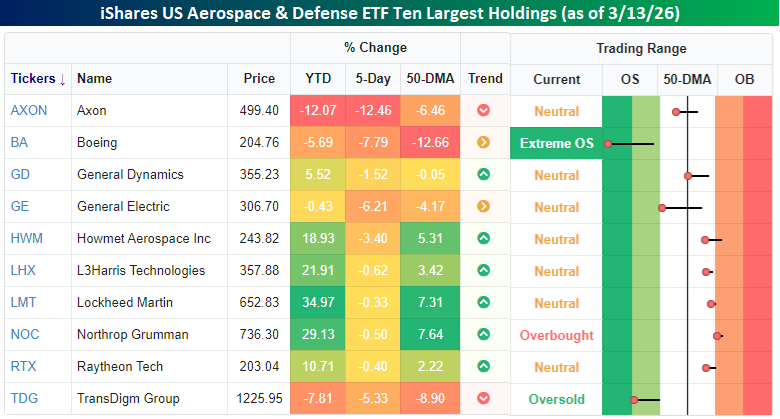Open the NOC ticker link
The width and height of the screenshot is (780, 419).
pos(24,335)
